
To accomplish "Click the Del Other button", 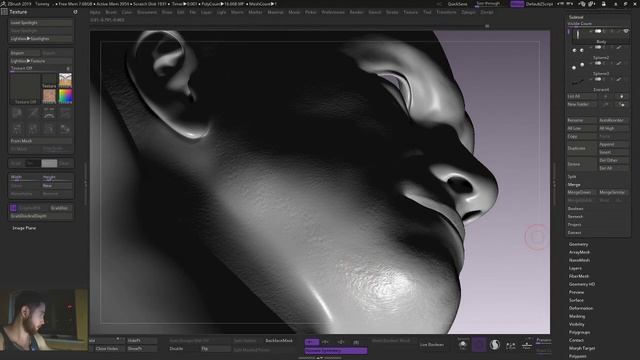I will tap(613, 160).
